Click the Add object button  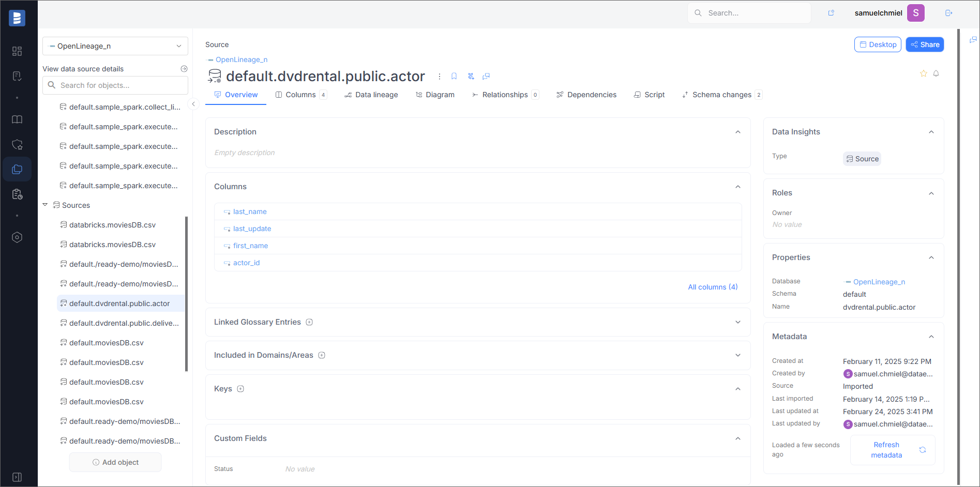pyautogui.click(x=115, y=462)
